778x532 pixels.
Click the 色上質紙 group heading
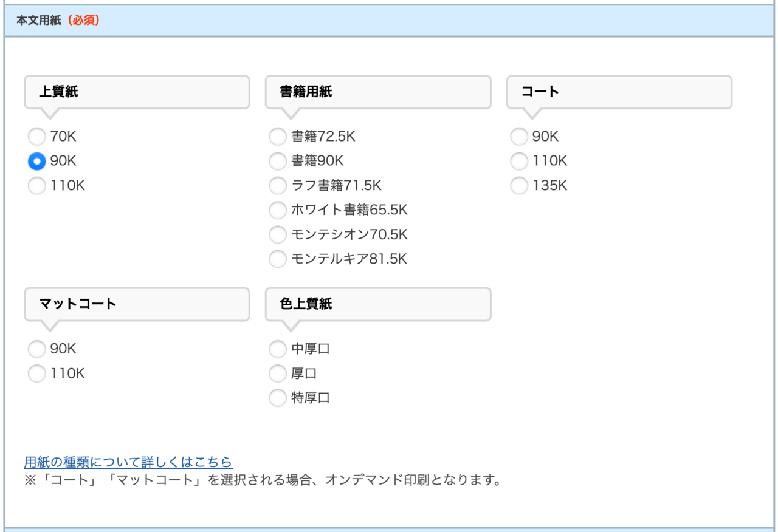pos(306,304)
